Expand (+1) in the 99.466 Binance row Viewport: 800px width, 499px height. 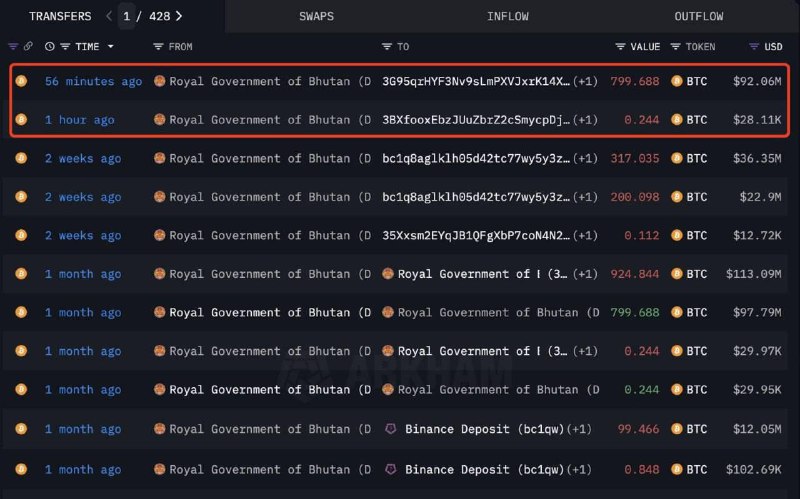click(x=579, y=429)
